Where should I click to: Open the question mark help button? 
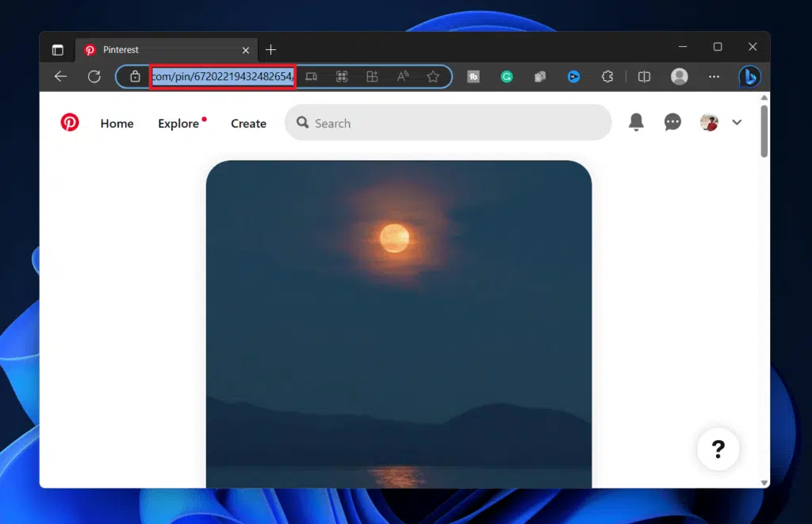pos(718,449)
